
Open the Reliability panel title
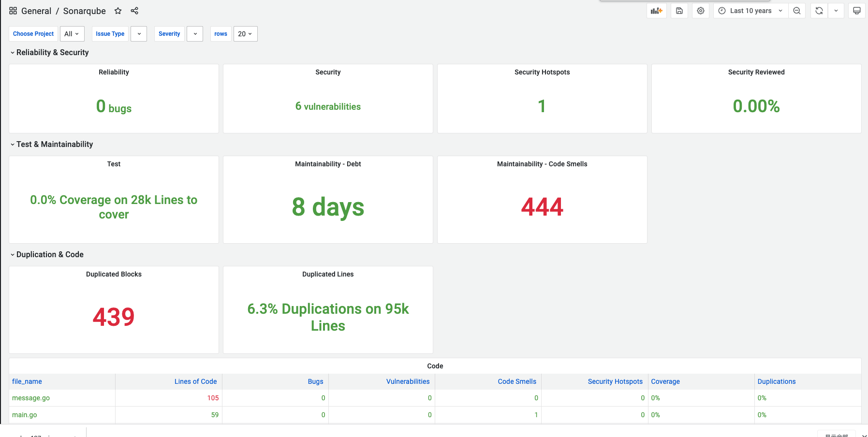pyautogui.click(x=114, y=72)
